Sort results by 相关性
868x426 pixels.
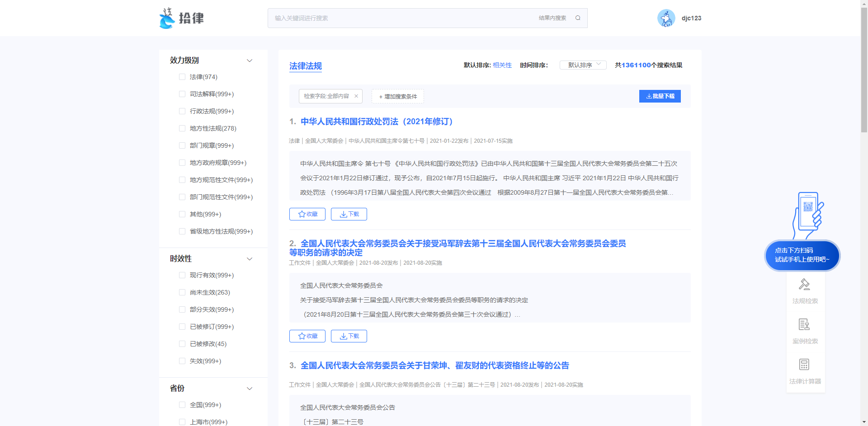coord(502,65)
